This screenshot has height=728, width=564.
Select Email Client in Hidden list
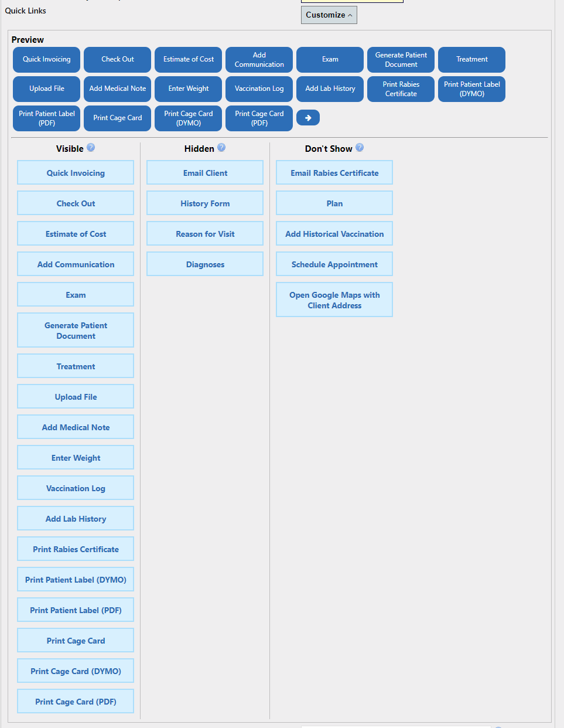click(205, 173)
